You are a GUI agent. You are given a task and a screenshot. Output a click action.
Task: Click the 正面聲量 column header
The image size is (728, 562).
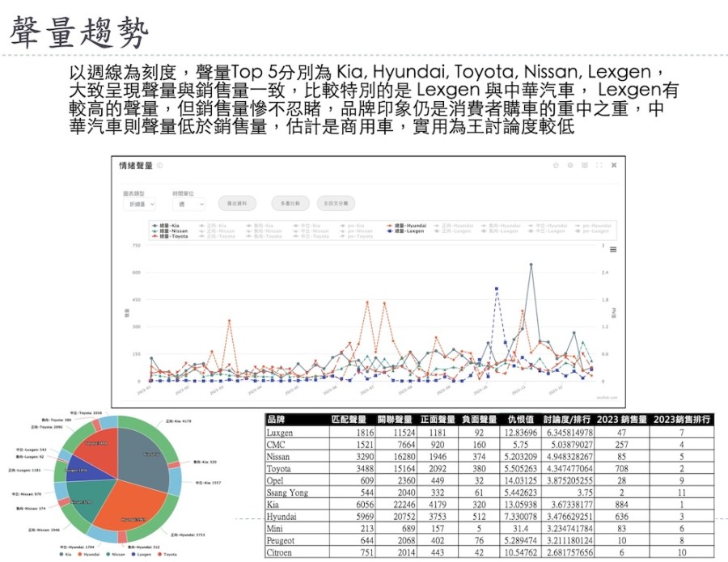coord(438,420)
